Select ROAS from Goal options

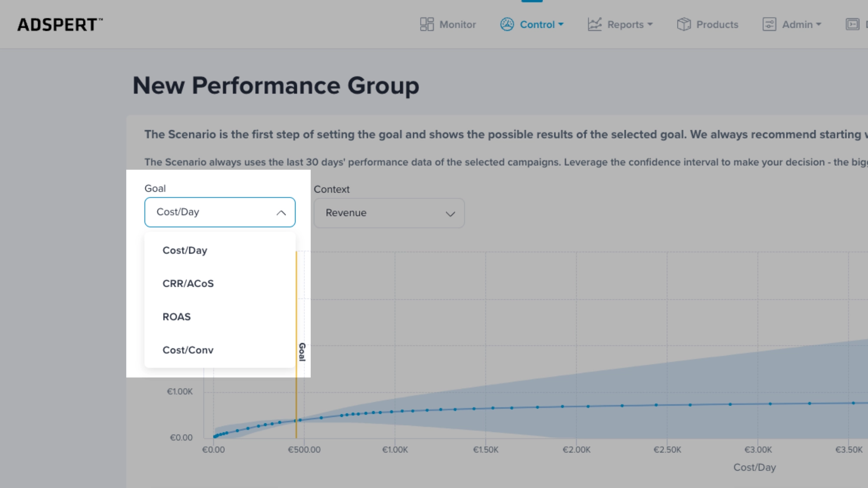177,316
